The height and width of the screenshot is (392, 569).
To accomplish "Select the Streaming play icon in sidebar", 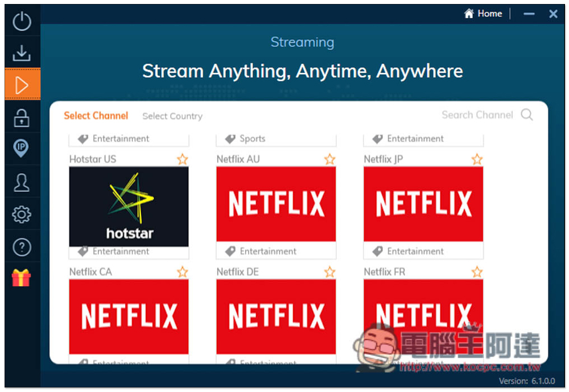I will 22,85.
